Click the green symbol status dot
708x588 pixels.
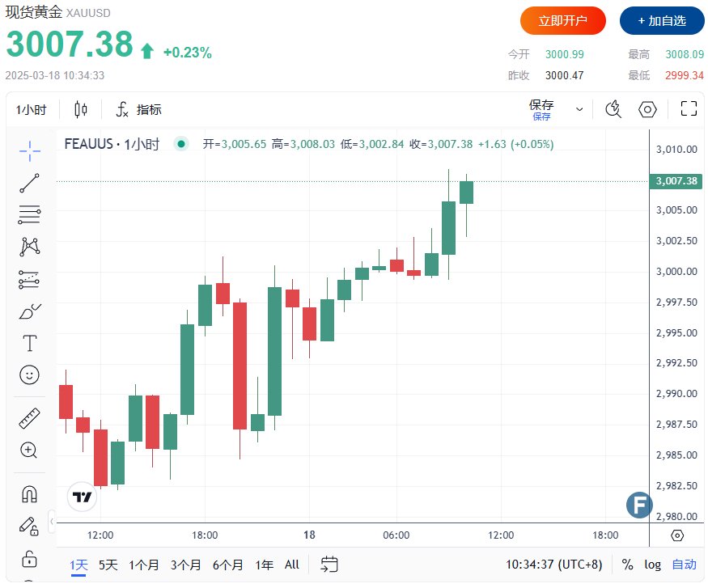[x=181, y=144]
